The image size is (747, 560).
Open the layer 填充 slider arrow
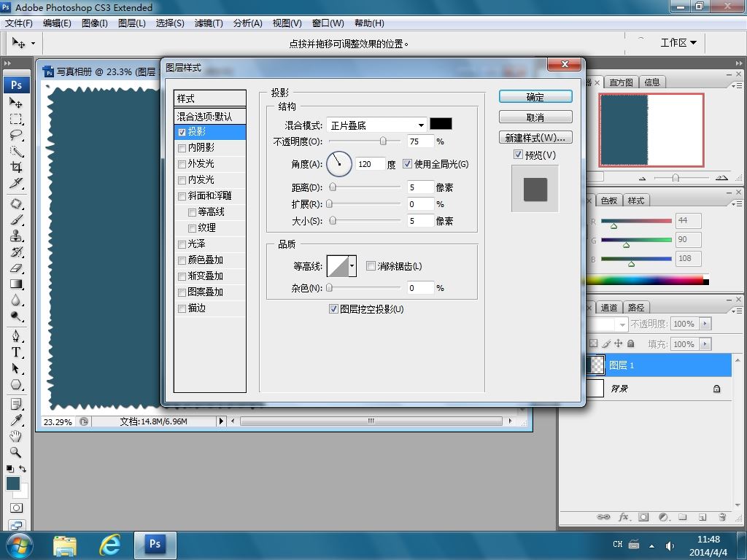coord(705,344)
